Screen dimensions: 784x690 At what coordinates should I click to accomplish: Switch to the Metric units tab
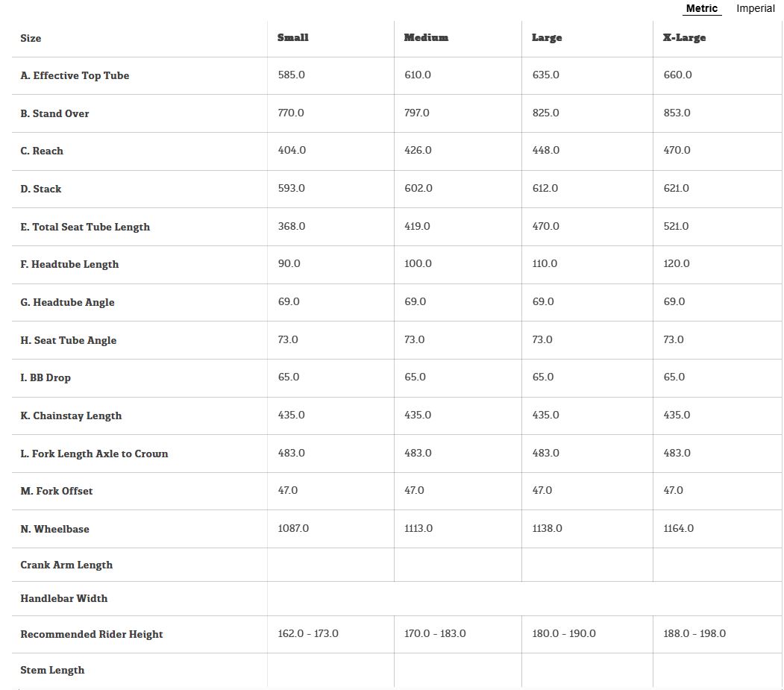tap(701, 9)
